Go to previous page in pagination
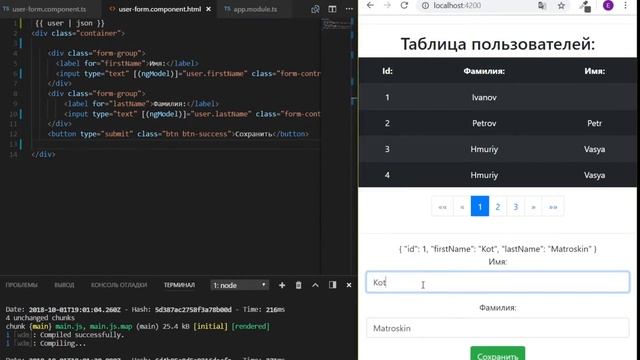640x360 pixels. 462,207
